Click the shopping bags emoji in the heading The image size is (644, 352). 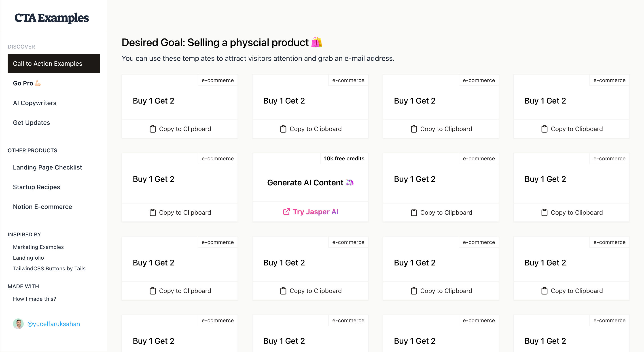[x=316, y=42]
